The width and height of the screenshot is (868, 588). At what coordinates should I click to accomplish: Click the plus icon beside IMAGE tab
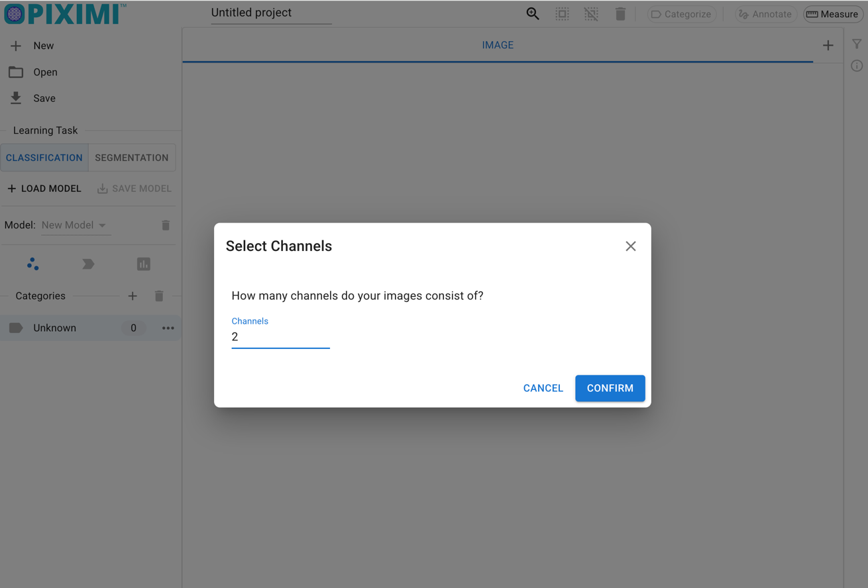[828, 46]
